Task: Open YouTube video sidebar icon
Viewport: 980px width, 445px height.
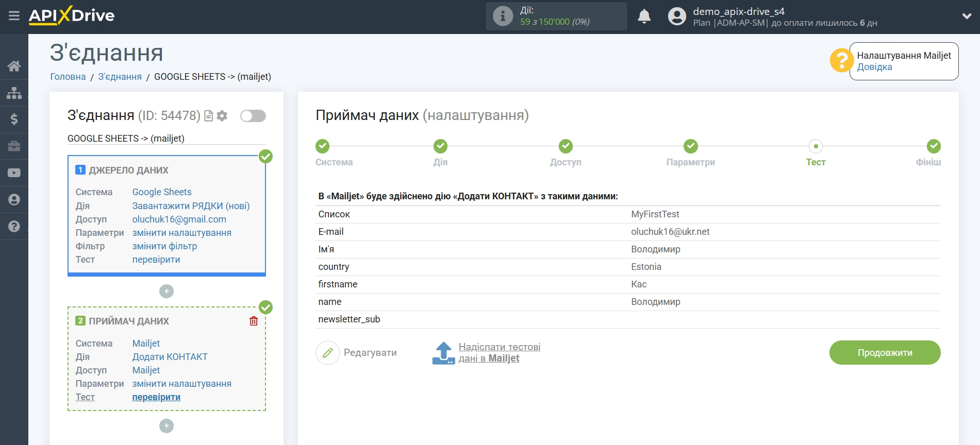Action: coord(14,173)
